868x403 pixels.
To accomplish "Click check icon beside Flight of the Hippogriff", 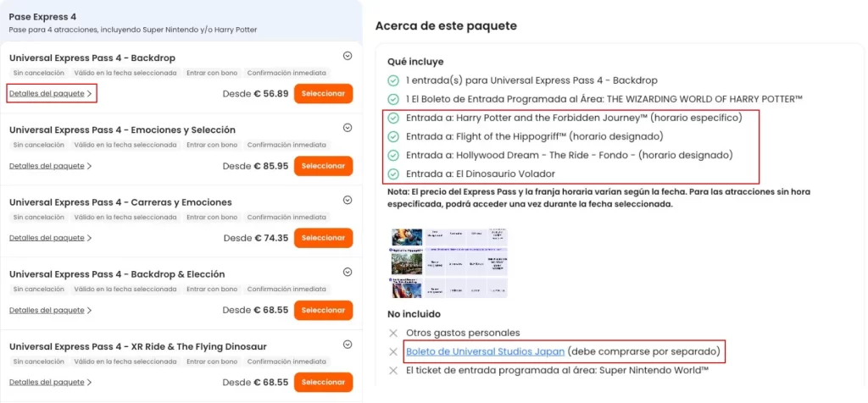I will (x=393, y=136).
